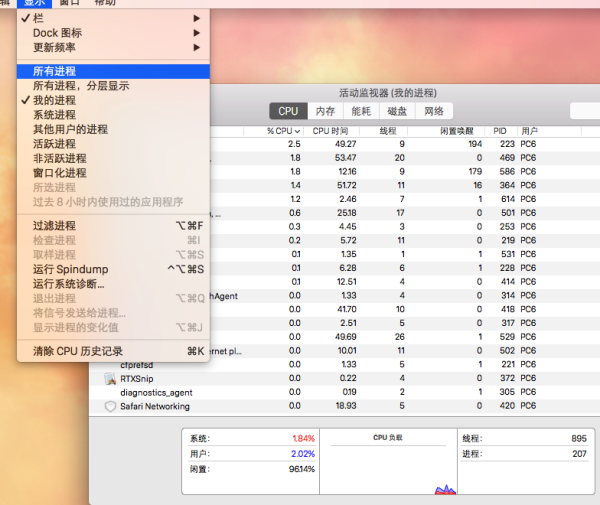Viewport: 600px width, 505px height.
Task: Sort by 线程 column header
Action: (x=383, y=131)
